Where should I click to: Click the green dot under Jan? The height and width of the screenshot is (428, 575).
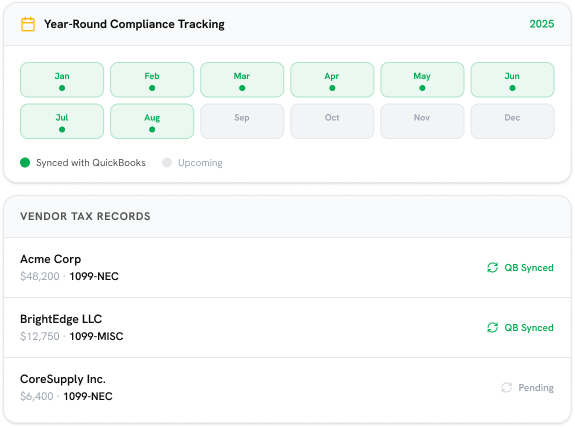(x=62, y=88)
